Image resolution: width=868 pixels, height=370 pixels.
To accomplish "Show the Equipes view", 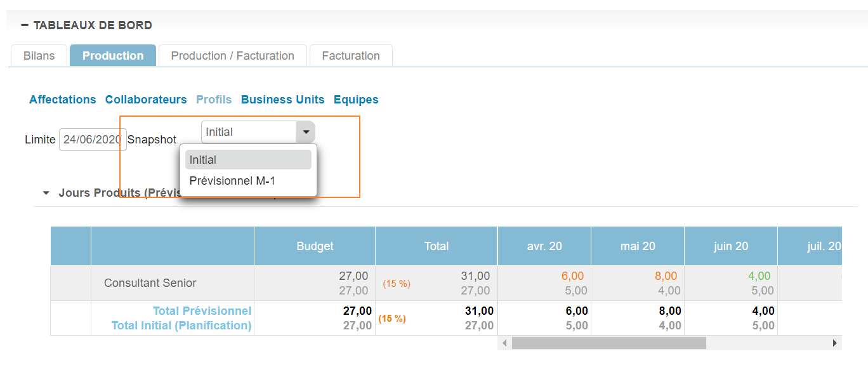I will point(356,100).
